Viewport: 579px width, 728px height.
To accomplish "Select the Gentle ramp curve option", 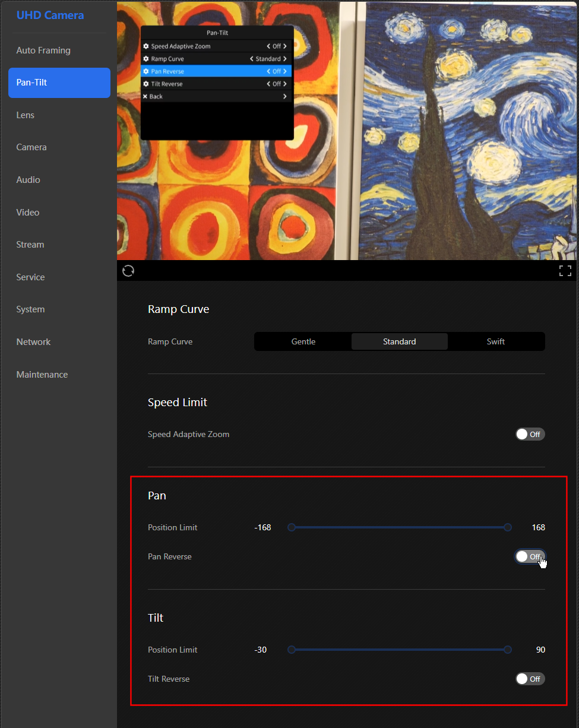I will (x=303, y=341).
